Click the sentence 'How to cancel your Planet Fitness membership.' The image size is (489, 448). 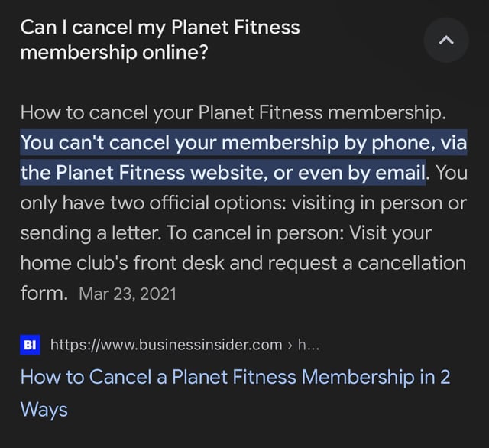(232, 115)
